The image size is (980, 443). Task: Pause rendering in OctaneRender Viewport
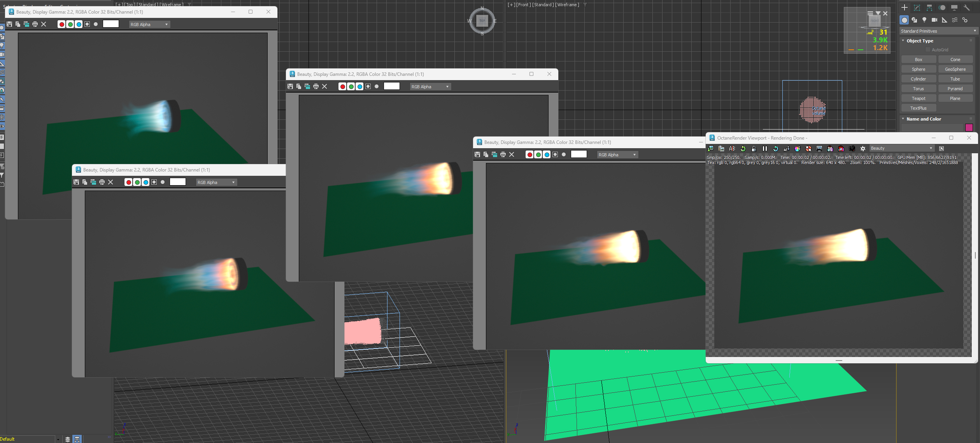click(x=764, y=149)
